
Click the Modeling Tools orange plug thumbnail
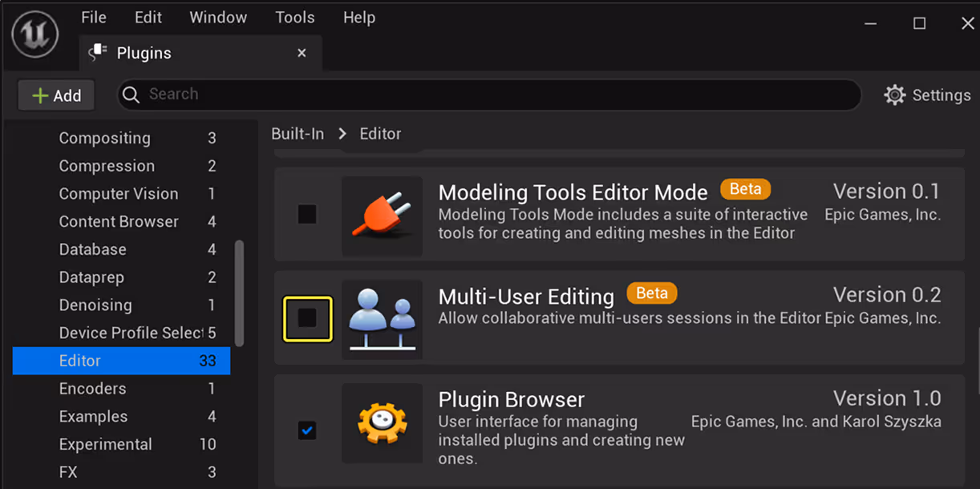click(x=382, y=216)
